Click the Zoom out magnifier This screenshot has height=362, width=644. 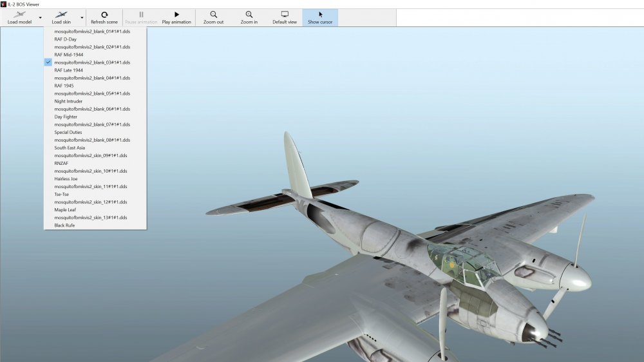(213, 14)
